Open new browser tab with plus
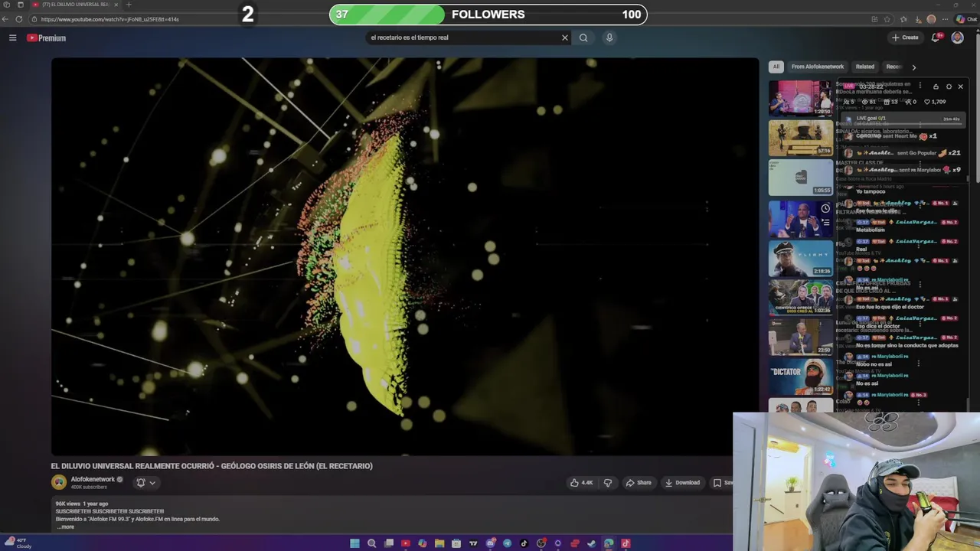The image size is (980, 551). (128, 5)
